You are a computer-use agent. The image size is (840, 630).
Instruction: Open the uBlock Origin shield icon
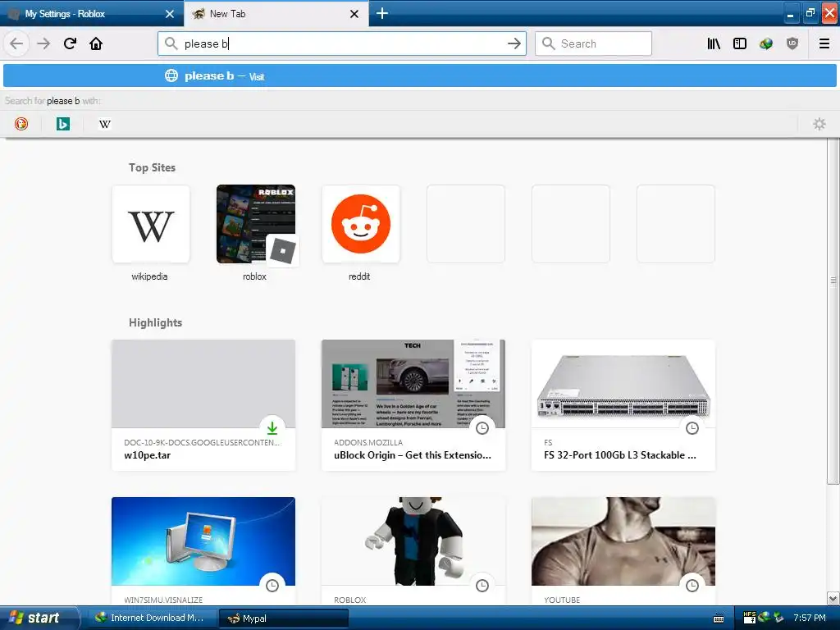click(792, 43)
